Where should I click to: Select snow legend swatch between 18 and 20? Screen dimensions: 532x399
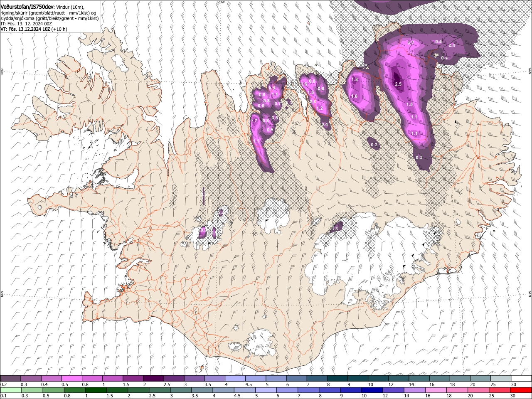(460, 379)
